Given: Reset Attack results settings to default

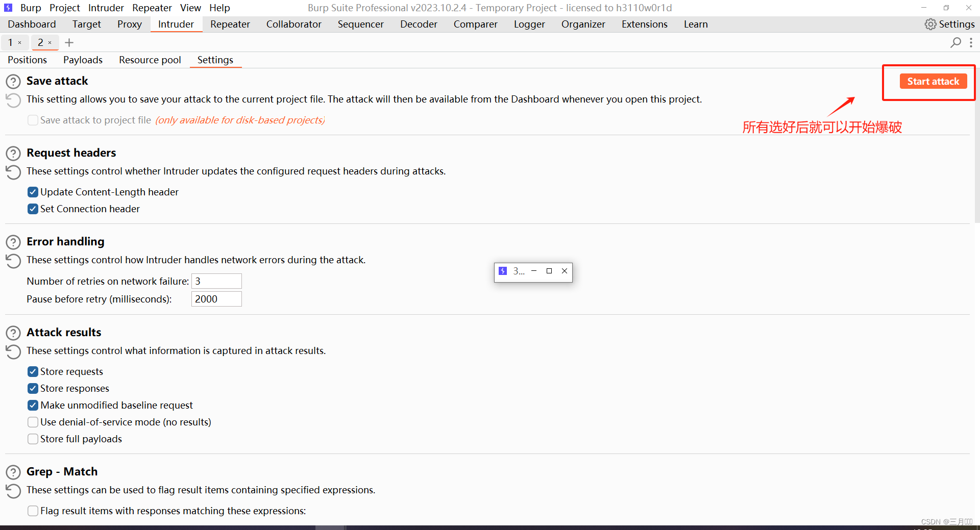Looking at the screenshot, I should click(13, 351).
